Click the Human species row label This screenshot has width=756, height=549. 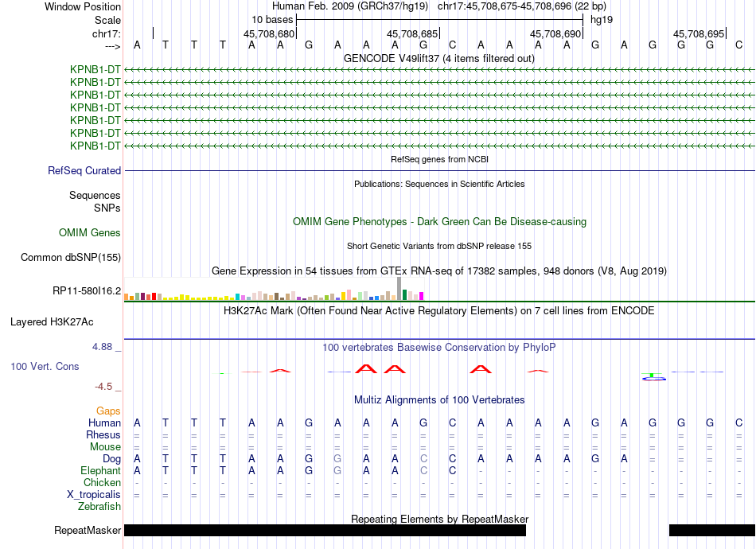(104, 422)
